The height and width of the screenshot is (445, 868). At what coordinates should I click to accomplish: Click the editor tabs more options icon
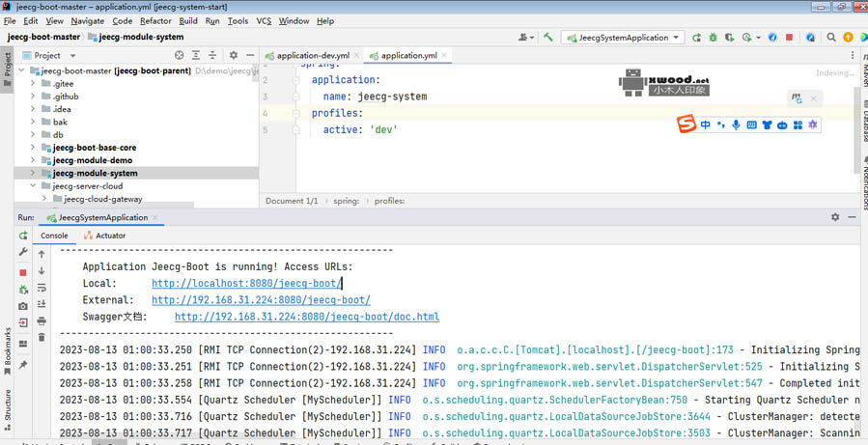[853, 55]
